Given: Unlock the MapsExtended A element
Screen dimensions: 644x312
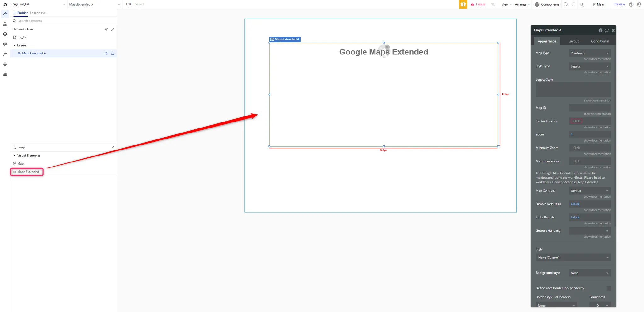Looking at the screenshot, I should click(112, 53).
